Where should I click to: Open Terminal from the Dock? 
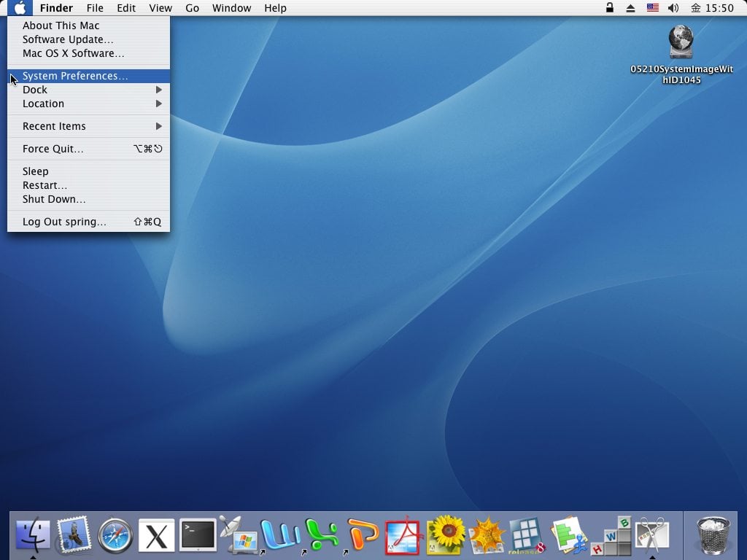pyautogui.click(x=198, y=536)
